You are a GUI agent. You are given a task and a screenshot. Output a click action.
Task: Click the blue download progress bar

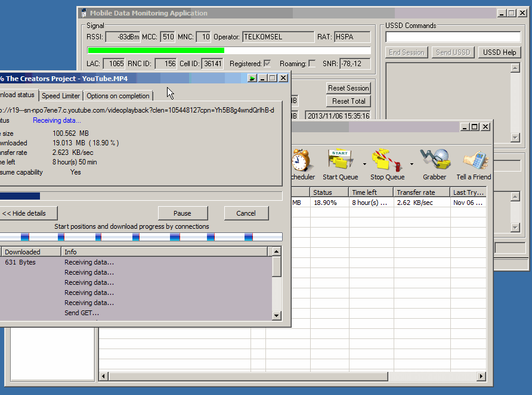(21, 195)
